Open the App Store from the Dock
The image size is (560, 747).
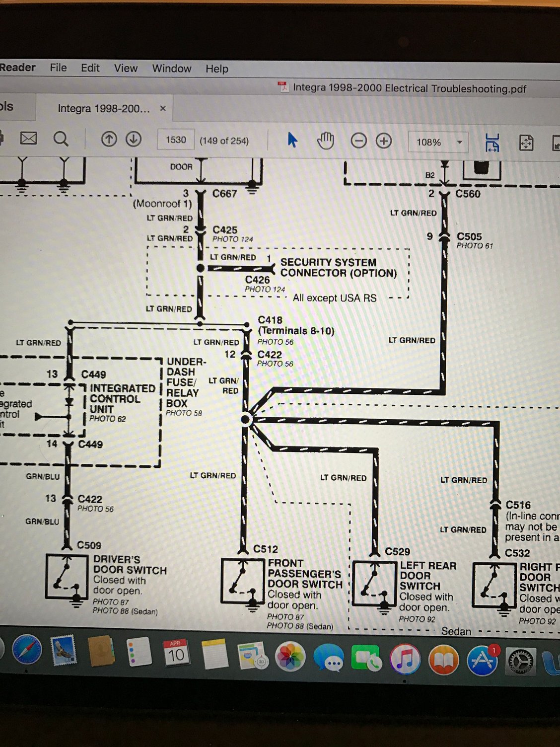(482, 660)
